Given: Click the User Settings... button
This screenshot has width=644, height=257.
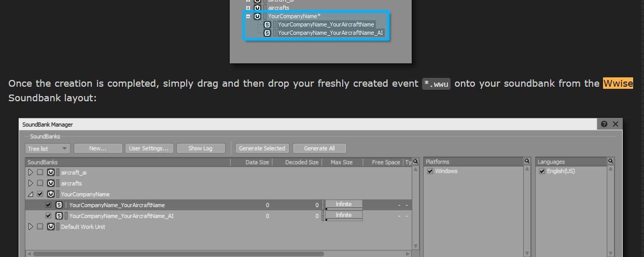Looking at the screenshot, I should point(148,148).
